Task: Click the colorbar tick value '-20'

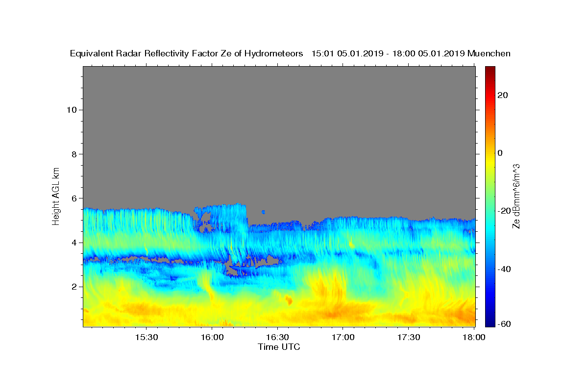Action: 504,211
